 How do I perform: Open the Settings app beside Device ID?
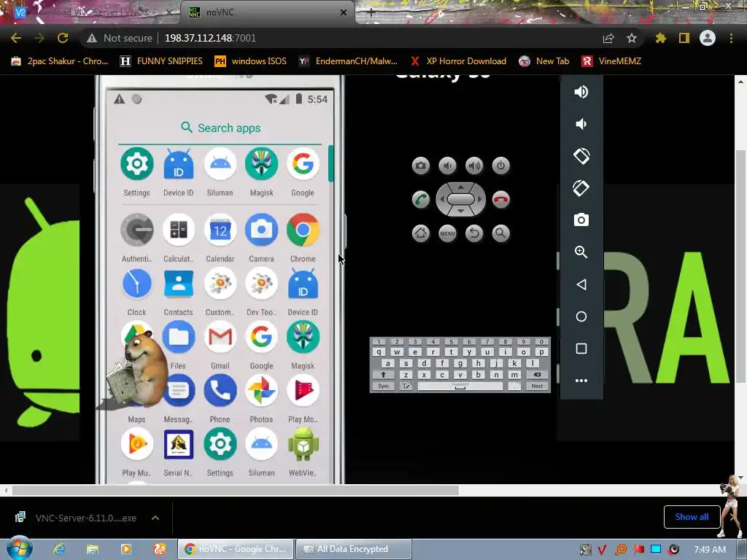coord(136,164)
